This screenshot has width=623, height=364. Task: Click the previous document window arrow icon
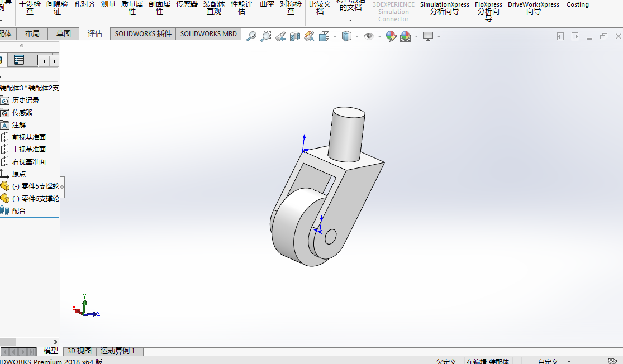pyautogui.click(x=560, y=36)
